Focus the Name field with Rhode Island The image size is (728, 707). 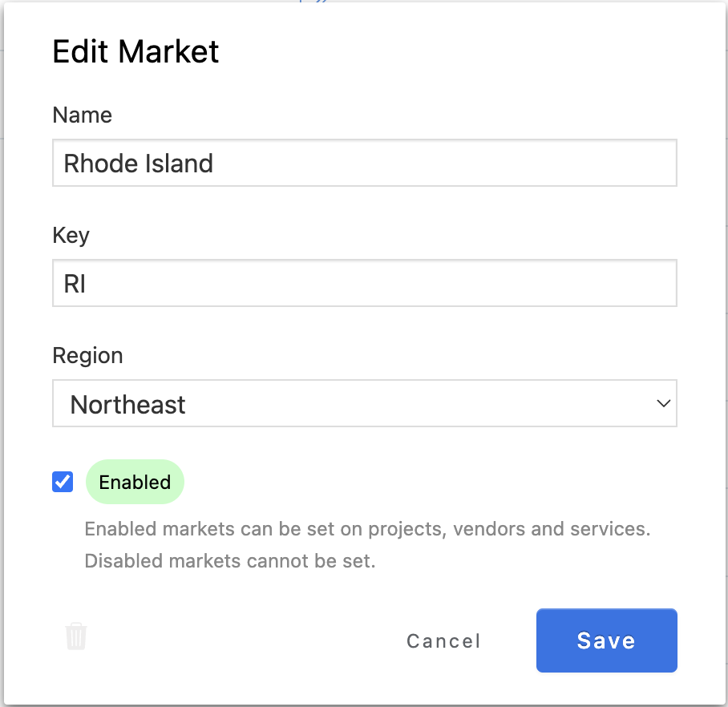(365, 163)
